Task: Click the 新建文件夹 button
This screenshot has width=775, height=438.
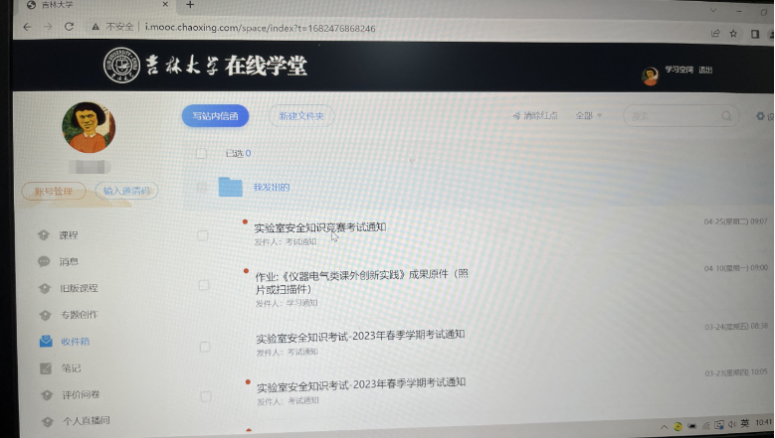Action: (x=301, y=116)
